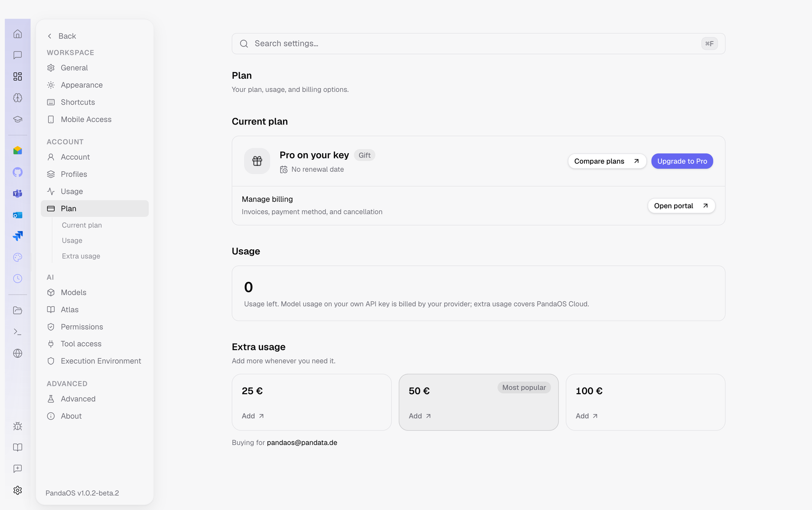Jump to Extra usage subsection

click(x=81, y=256)
